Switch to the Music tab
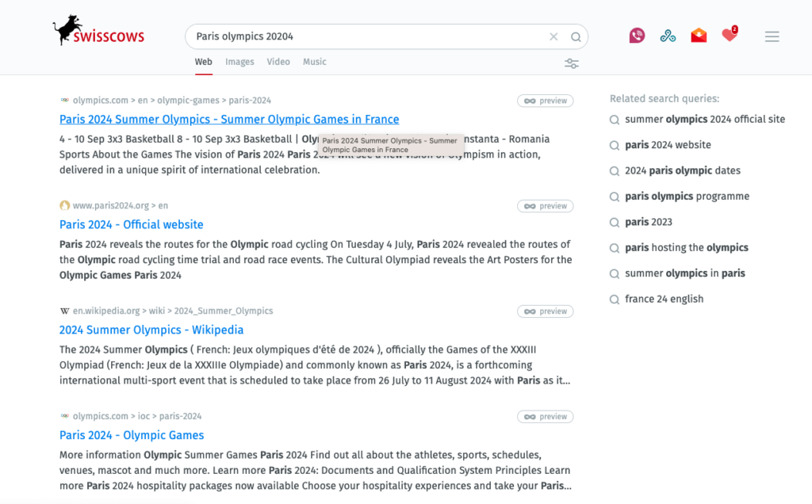The height and width of the screenshot is (504, 812). pos(314,62)
